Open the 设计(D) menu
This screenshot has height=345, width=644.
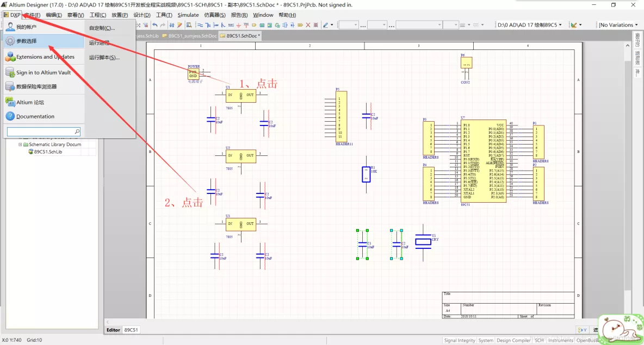tap(142, 15)
